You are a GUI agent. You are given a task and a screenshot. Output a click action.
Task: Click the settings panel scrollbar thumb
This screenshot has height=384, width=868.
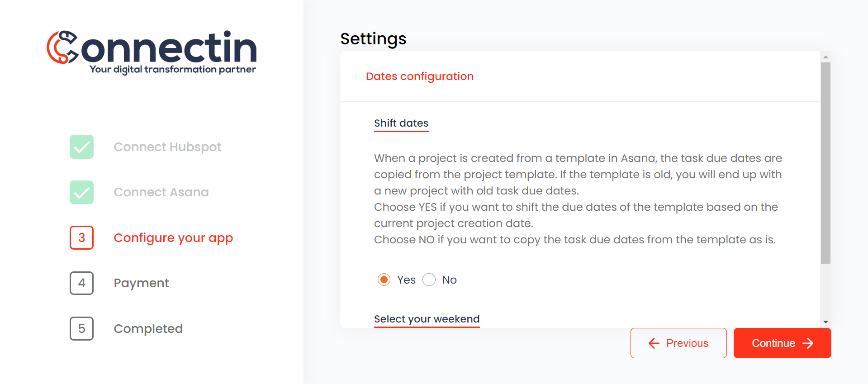tap(825, 163)
